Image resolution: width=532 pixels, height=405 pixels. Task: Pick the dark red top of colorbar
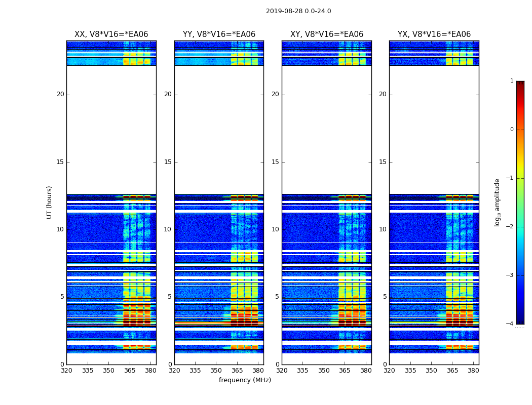click(520, 84)
